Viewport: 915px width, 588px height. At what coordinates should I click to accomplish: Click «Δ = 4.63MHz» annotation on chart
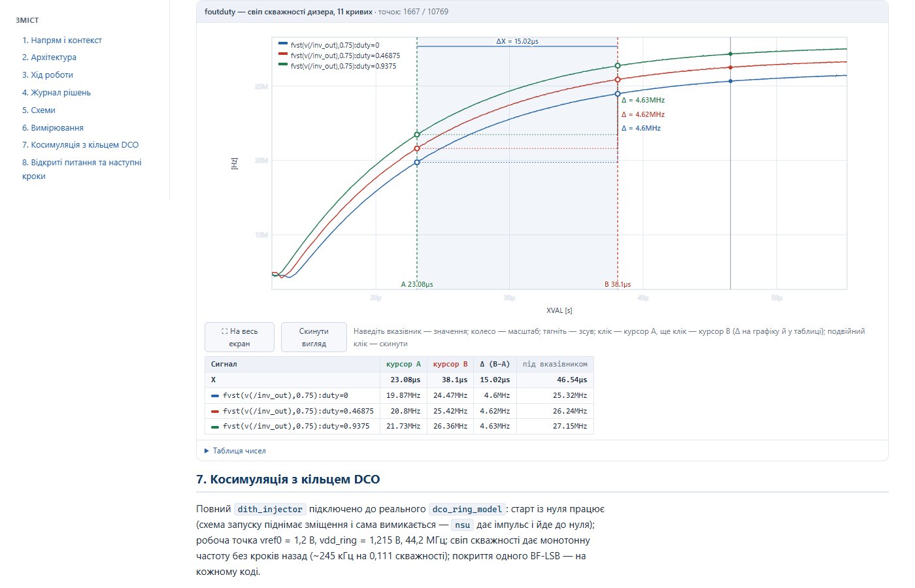pos(643,100)
